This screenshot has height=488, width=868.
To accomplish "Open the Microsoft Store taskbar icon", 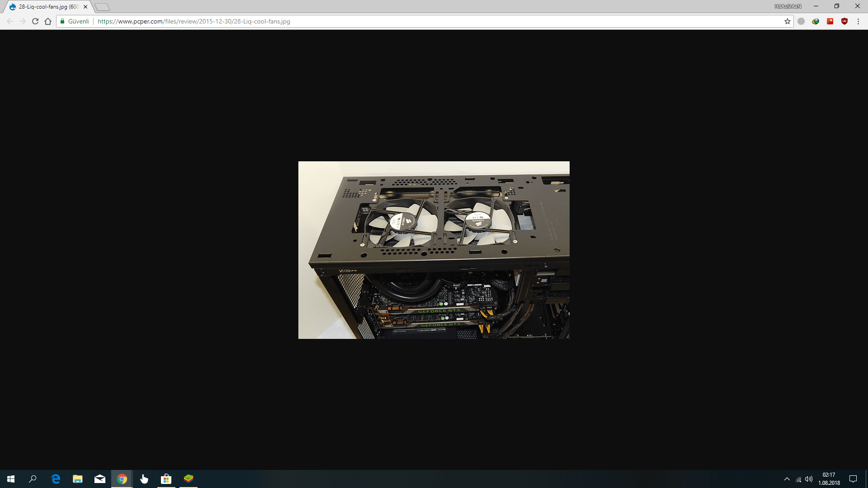I will (x=166, y=479).
